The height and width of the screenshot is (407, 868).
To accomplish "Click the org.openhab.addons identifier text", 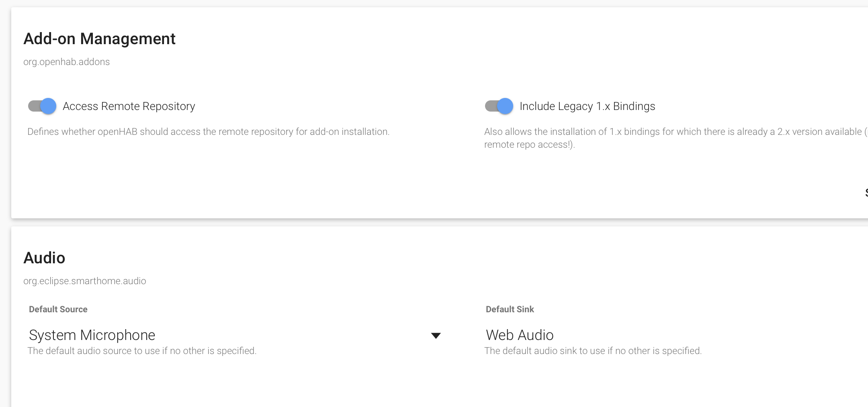I will (x=67, y=62).
